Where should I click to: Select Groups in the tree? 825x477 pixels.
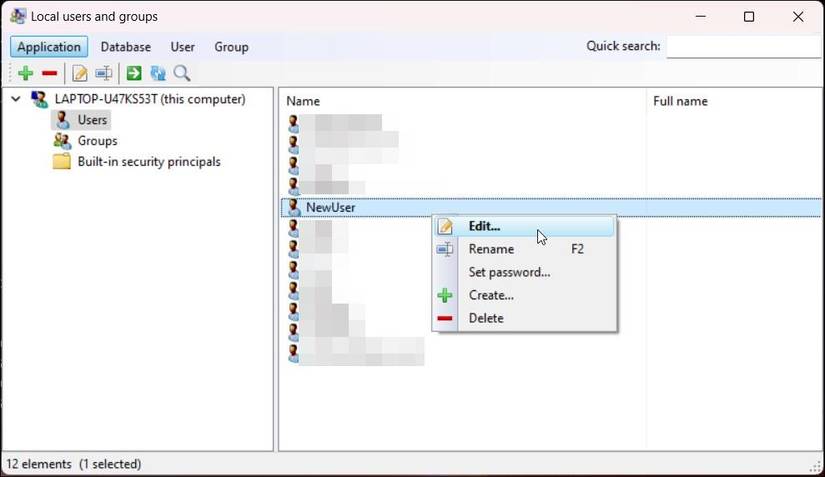(x=97, y=141)
